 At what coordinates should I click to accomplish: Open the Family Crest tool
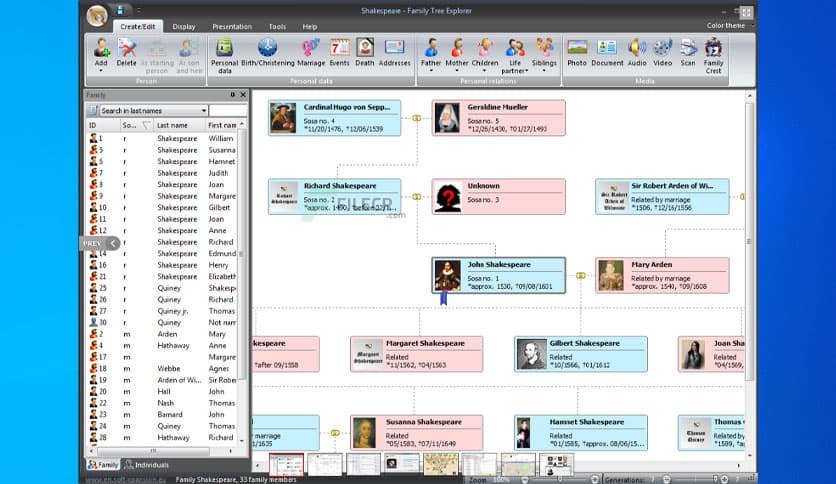[713, 55]
